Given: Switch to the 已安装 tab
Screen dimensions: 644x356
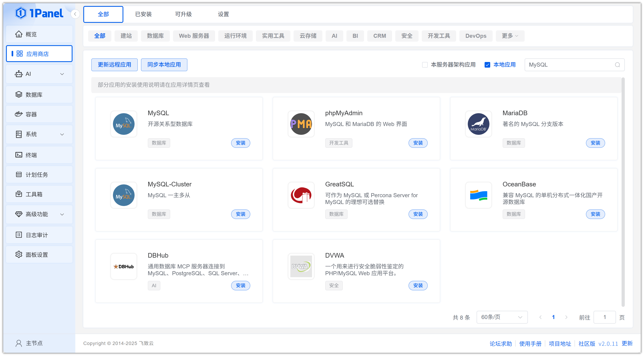Looking at the screenshot, I should [x=143, y=14].
